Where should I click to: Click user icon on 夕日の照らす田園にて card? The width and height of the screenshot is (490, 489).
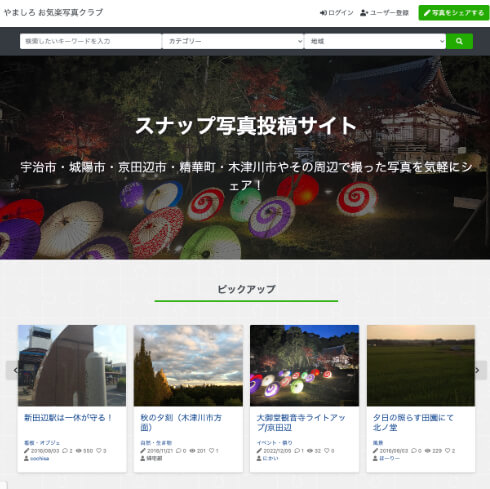click(375, 459)
